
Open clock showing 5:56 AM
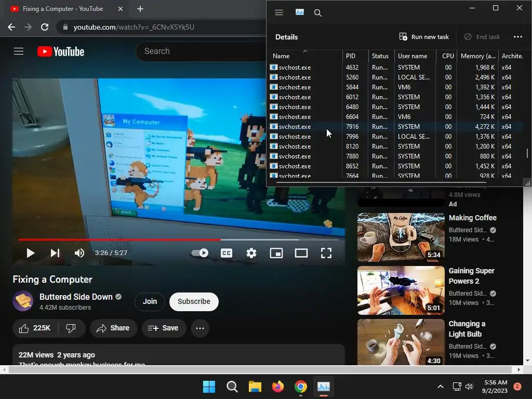click(495, 387)
